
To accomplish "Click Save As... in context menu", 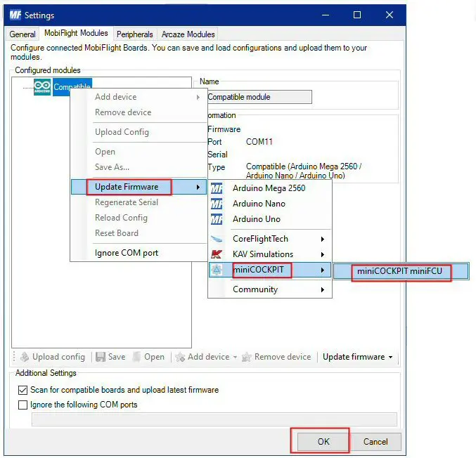I will pyautogui.click(x=139, y=167).
